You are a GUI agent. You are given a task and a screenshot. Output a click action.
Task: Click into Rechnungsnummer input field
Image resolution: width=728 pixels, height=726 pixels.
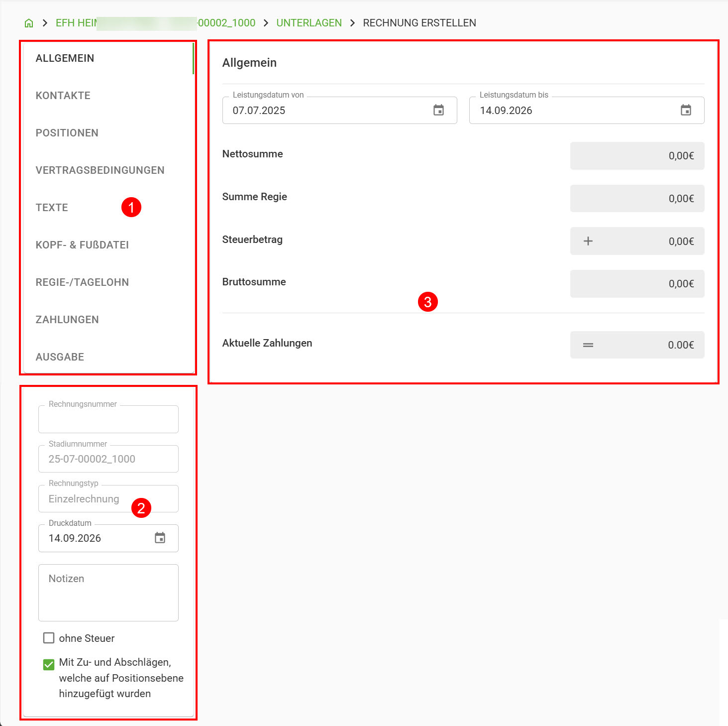[108, 419]
